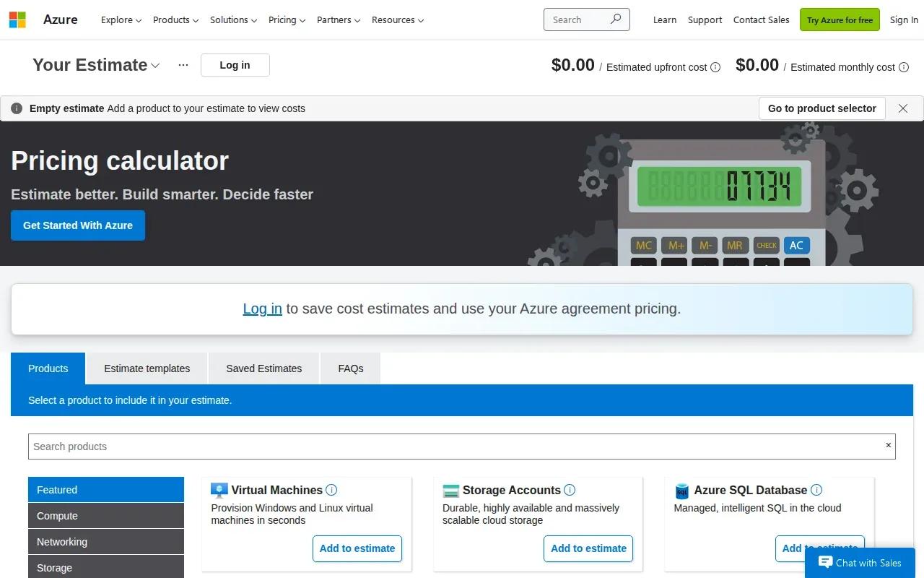
Task: Click the Microsoft logo icon
Action: (x=17, y=20)
